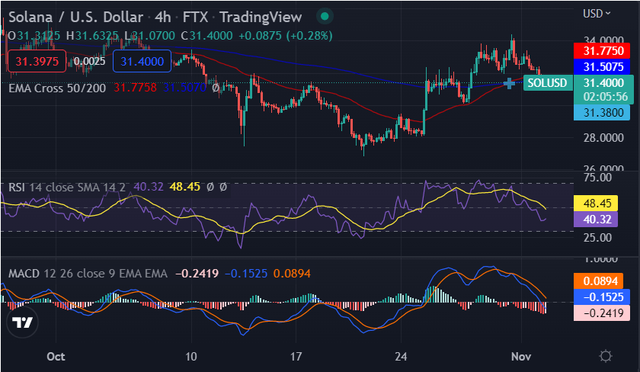This screenshot has height=372, width=640.
Task: Open the USD currency dropdown
Action: point(596,14)
